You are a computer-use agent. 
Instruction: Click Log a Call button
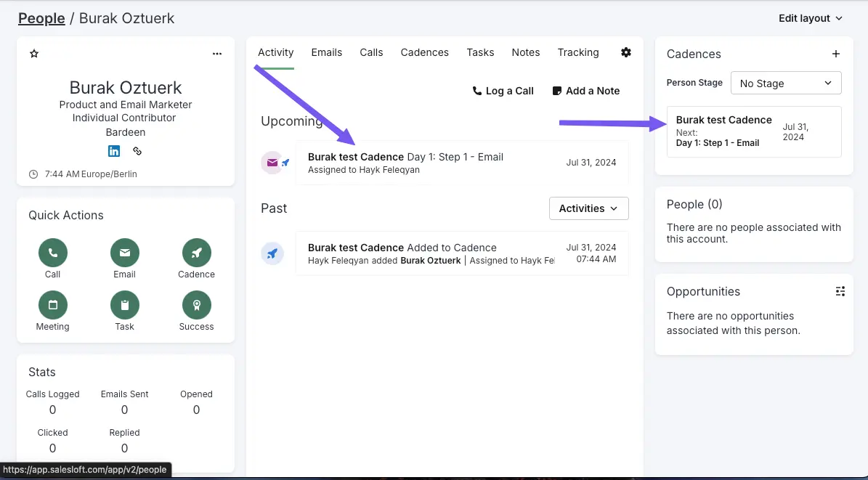click(x=503, y=91)
